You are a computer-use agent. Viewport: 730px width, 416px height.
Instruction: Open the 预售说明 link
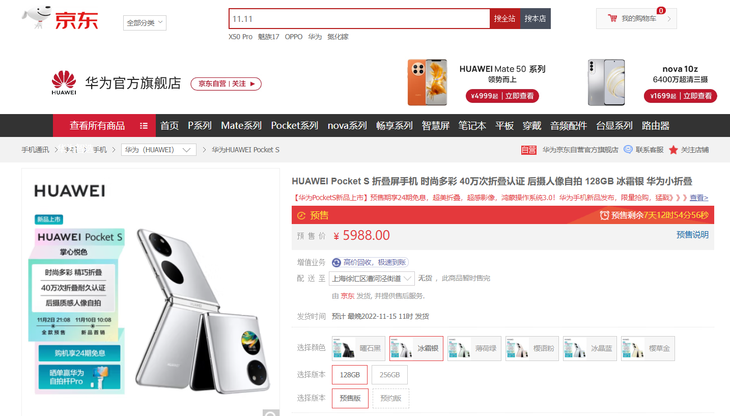click(x=692, y=235)
